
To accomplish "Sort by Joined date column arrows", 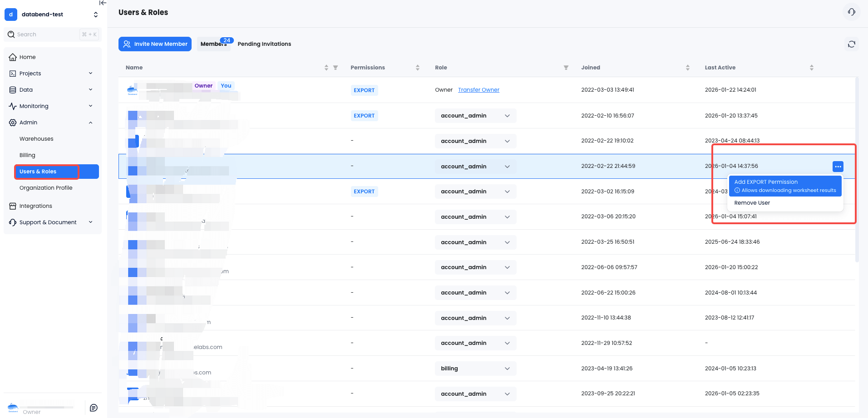I will pos(687,68).
